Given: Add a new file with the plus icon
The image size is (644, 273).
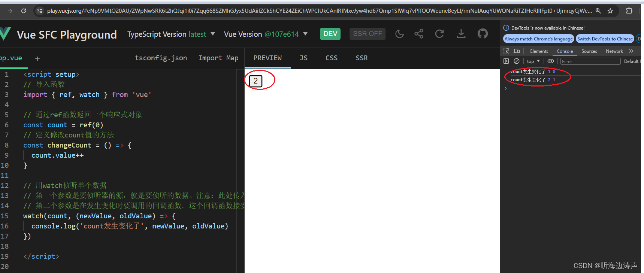Looking at the screenshot, I should [x=37, y=58].
